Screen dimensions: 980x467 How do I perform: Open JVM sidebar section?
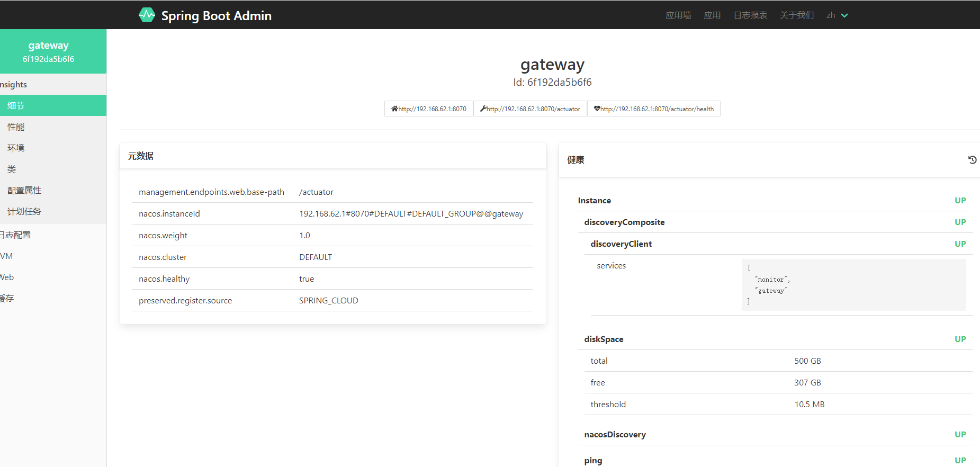coord(53,256)
